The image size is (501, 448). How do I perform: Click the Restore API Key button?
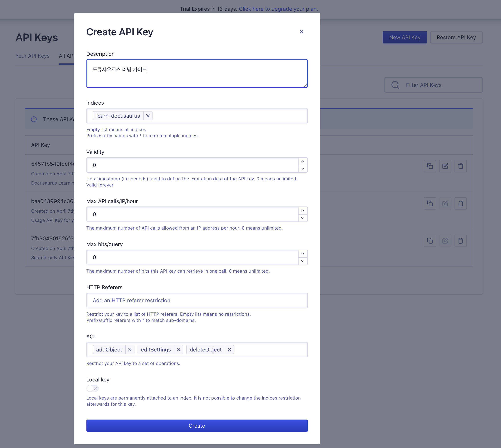(x=456, y=37)
